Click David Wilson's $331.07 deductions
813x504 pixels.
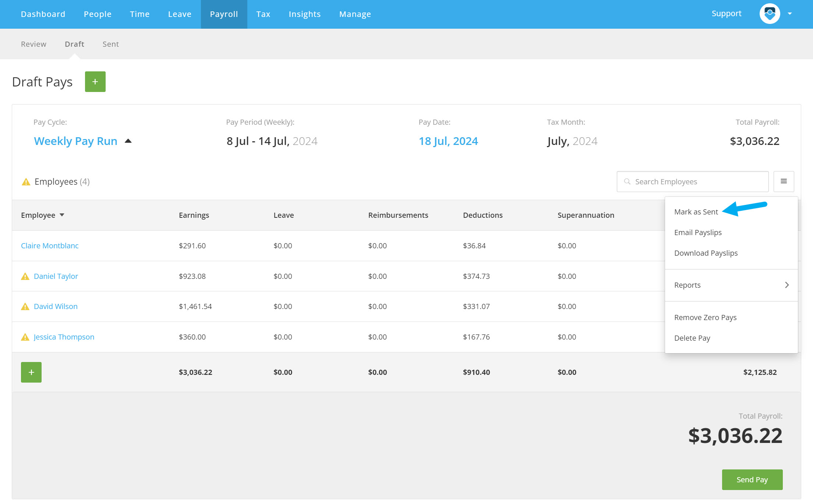coord(476,306)
